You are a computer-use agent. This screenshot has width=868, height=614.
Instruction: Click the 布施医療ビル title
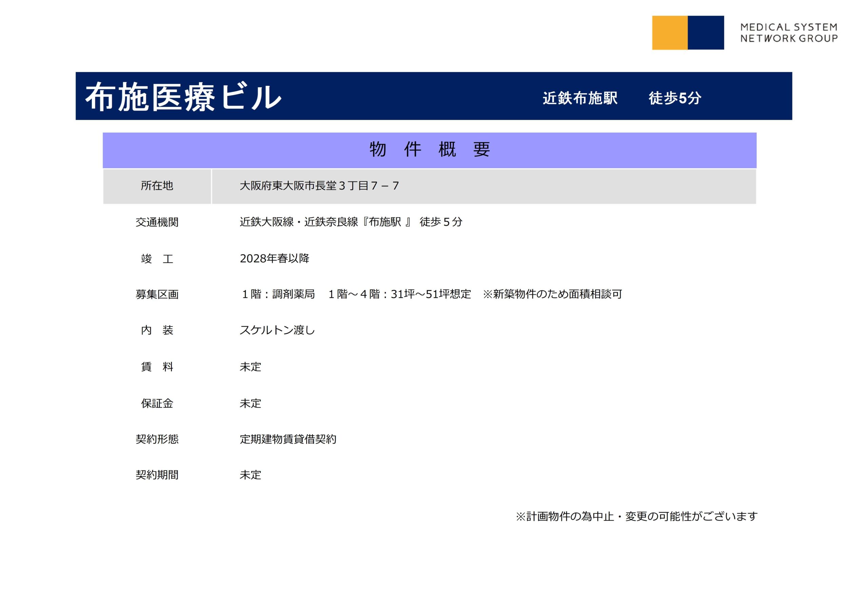pyautogui.click(x=183, y=97)
